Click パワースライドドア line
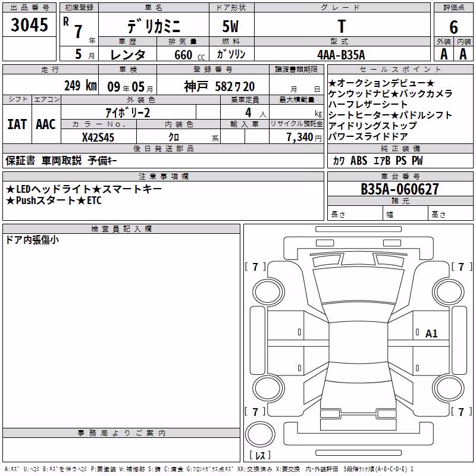Viewport: 476px width, 476px height. coord(368,136)
